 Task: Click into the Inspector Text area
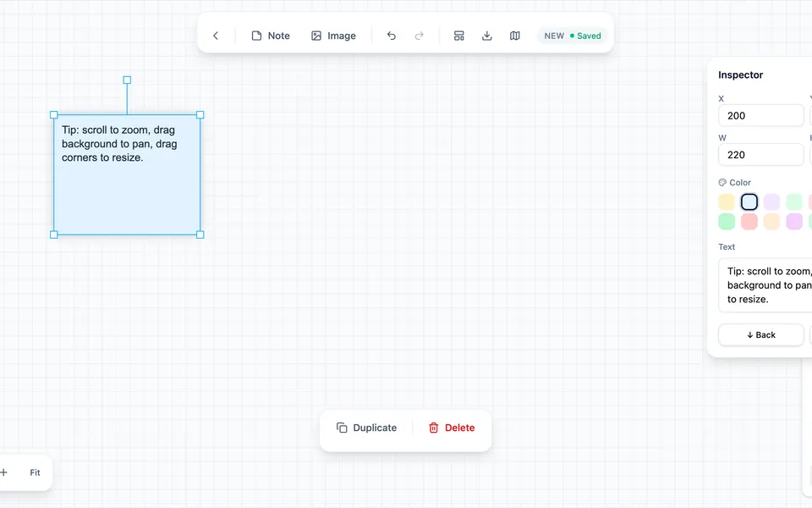pyautogui.click(x=765, y=285)
